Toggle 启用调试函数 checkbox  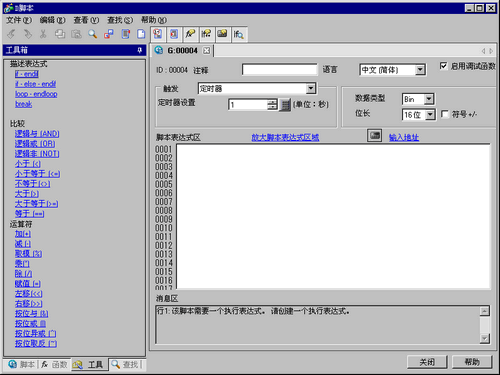pyautogui.click(x=443, y=66)
